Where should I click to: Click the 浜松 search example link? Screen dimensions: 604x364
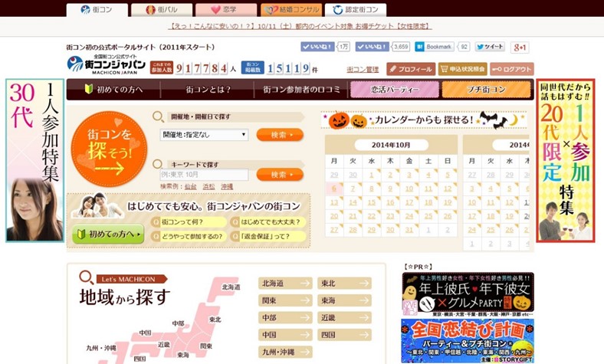tap(208, 186)
